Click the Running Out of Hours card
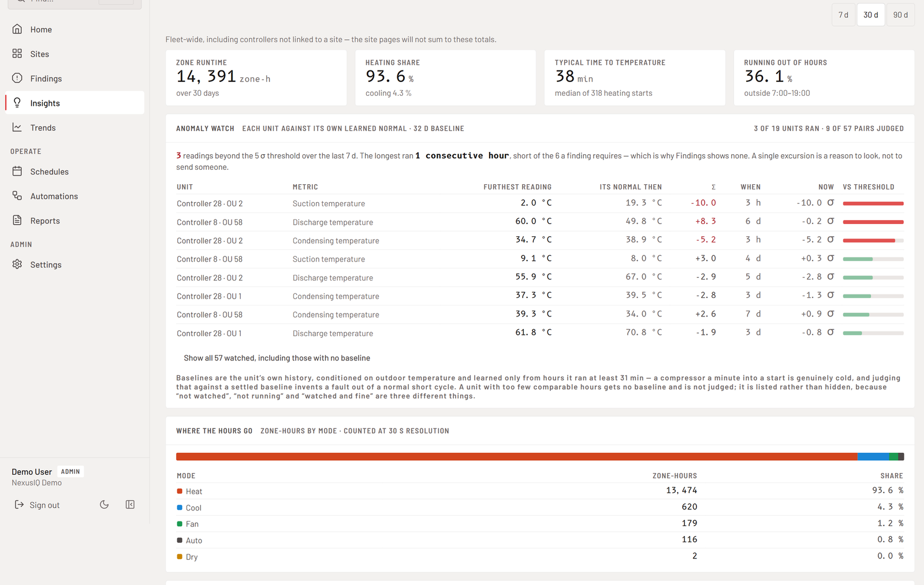Screen dimensions: 924x585 824,78
